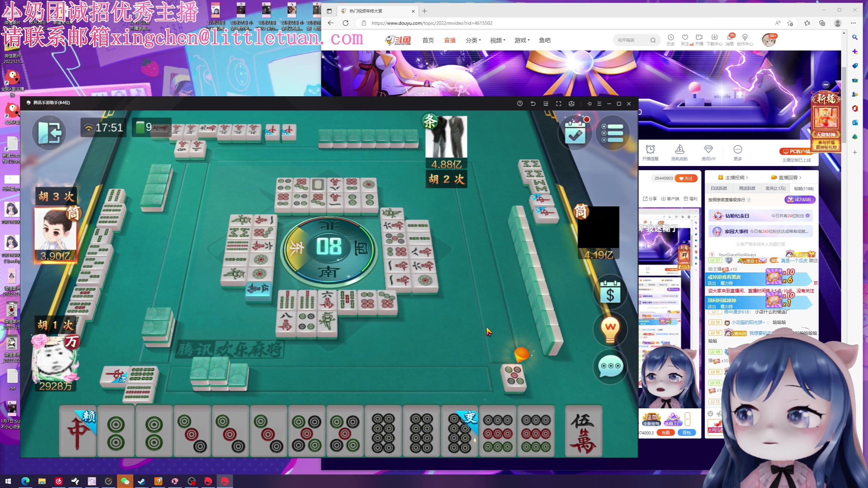Open the in-game chat bubble icon
This screenshot has height=488, width=868.
point(610,366)
